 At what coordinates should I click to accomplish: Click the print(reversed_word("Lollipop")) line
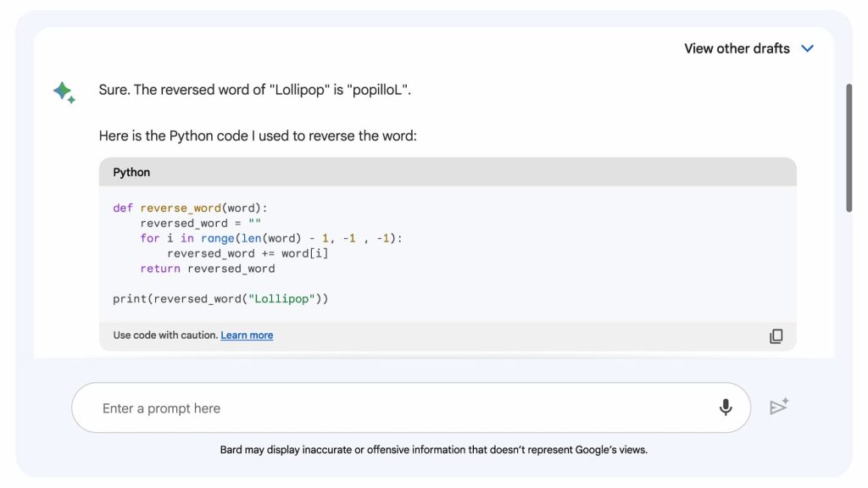click(x=220, y=299)
